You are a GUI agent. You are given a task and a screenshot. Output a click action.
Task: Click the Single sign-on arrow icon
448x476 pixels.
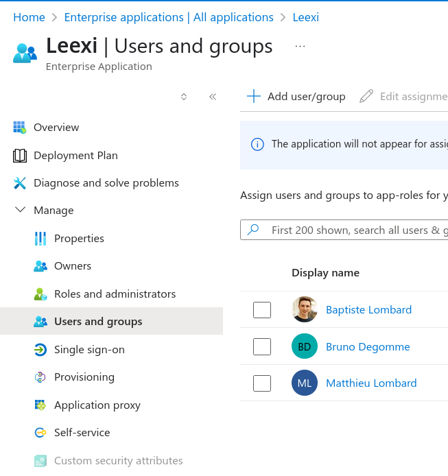click(x=40, y=349)
